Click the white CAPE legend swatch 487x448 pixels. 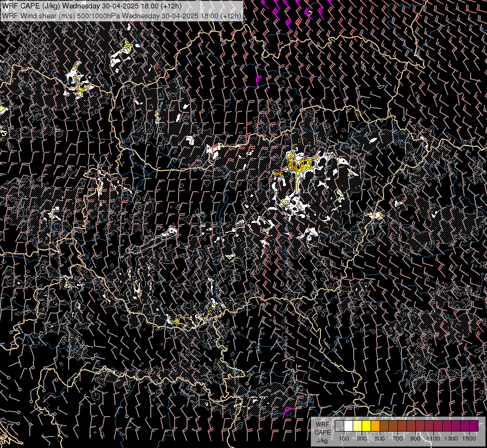pos(349,426)
